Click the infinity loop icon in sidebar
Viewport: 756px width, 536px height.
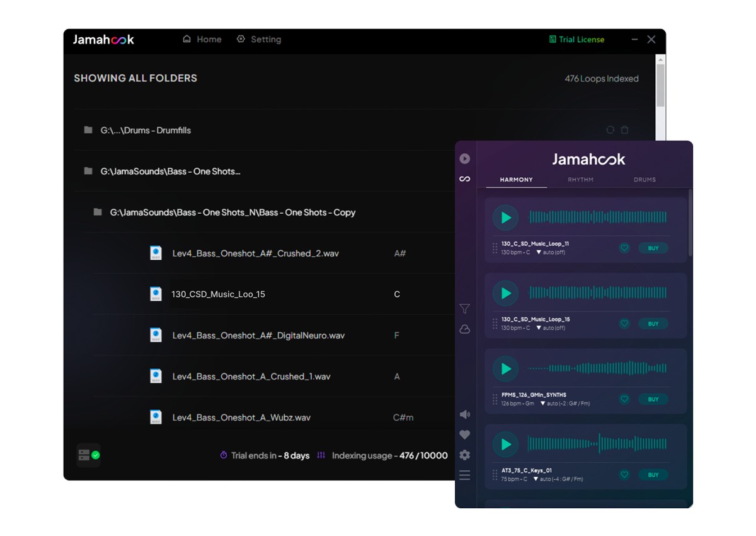[x=465, y=179]
